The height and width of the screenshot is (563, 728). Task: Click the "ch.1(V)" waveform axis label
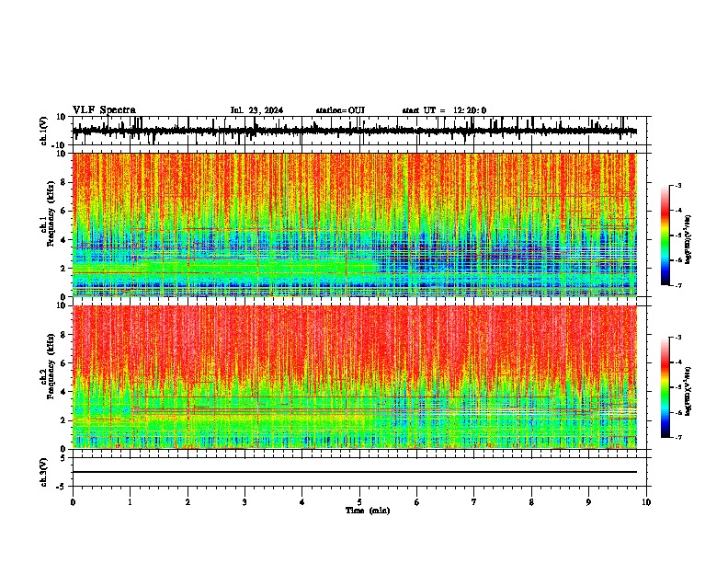45,131
